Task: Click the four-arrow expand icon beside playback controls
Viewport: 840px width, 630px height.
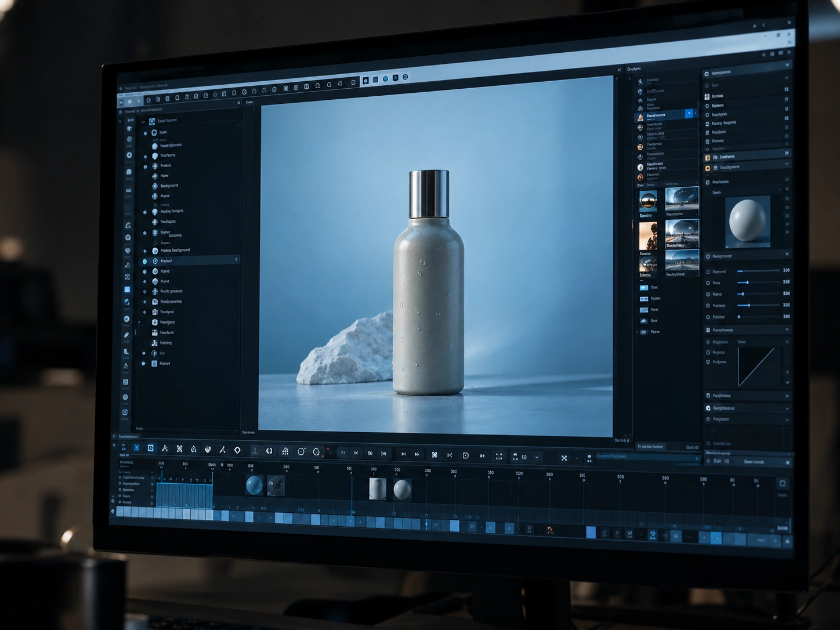Action: point(564,458)
